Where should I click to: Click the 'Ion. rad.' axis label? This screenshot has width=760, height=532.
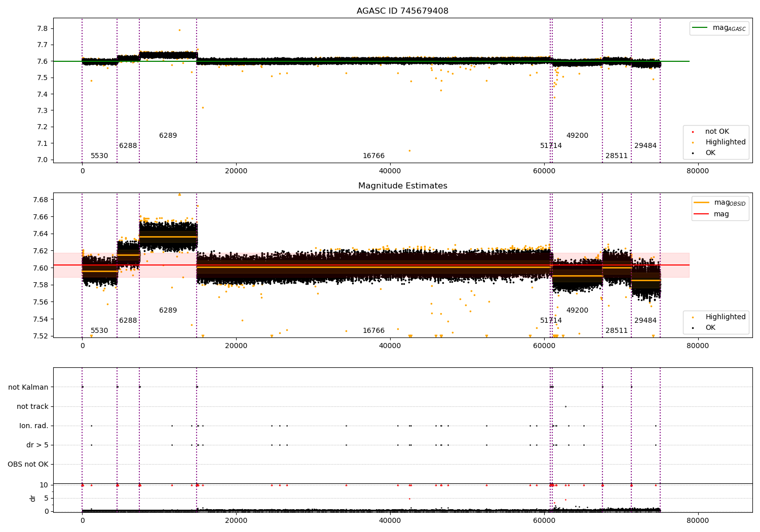pos(34,426)
